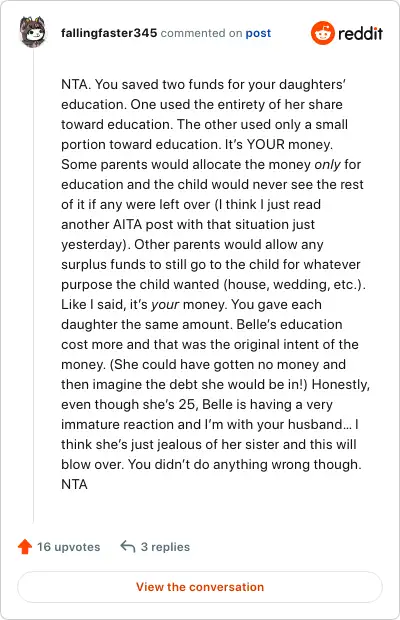Open the reddit wordmark text logo
The height and width of the screenshot is (620, 400).
click(x=360, y=33)
